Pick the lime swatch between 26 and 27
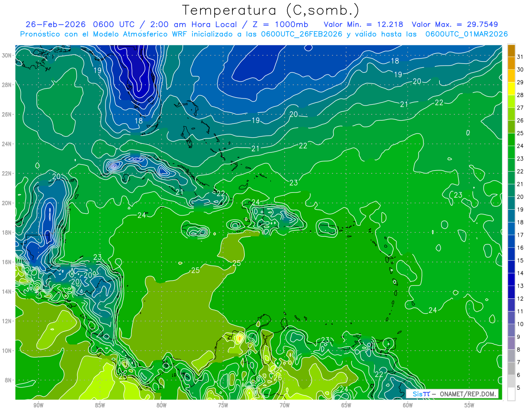 [x=511, y=114]
